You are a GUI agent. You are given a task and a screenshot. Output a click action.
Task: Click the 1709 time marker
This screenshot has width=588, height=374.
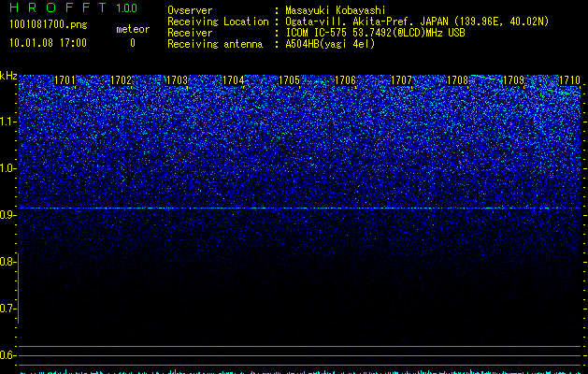click(513, 80)
